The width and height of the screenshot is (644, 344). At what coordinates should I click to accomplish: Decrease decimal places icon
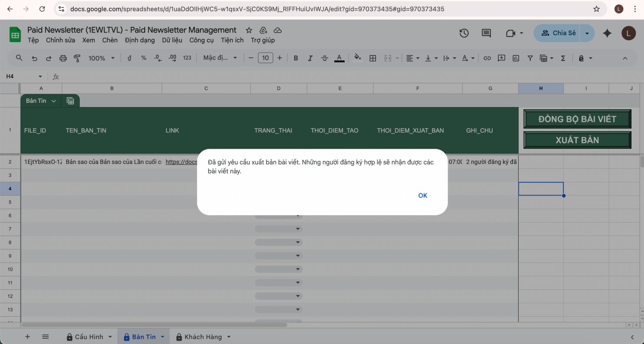pos(158,58)
